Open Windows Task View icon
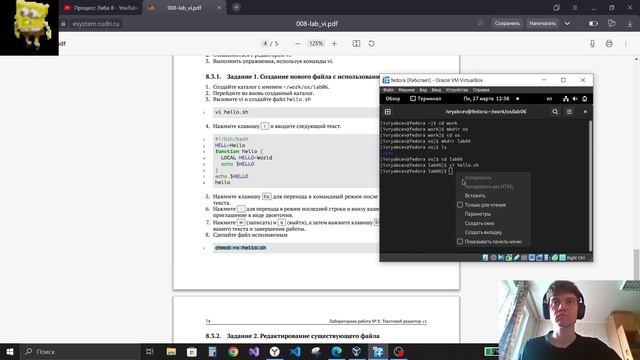 coord(150,351)
